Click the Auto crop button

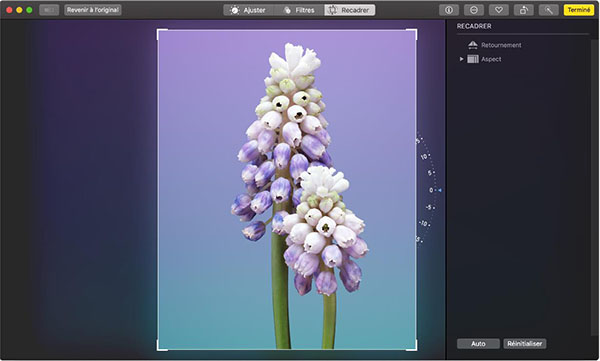pos(478,343)
